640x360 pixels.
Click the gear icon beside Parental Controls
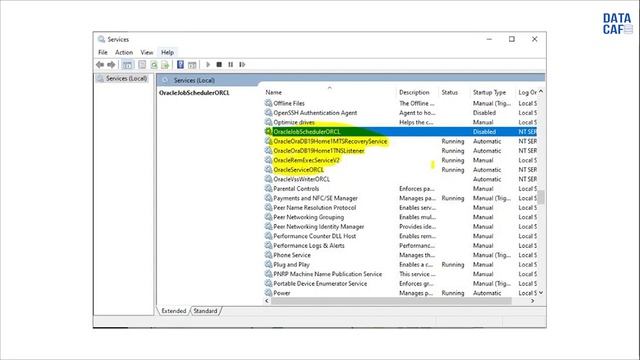tap(268, 188)
